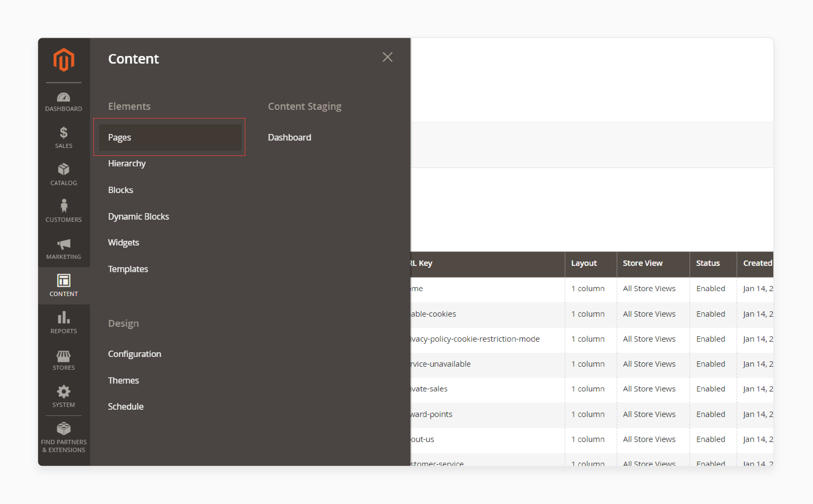Image resolution: width=813 pixels, height=504 pixels.
Task: Open the Hierarchy menu item
Action: pos(127,163)
